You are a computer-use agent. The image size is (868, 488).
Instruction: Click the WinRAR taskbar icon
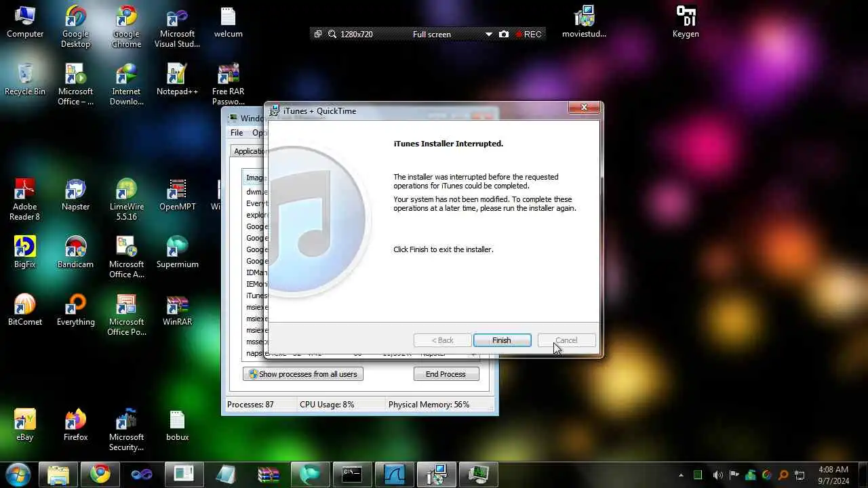(269, 474)
